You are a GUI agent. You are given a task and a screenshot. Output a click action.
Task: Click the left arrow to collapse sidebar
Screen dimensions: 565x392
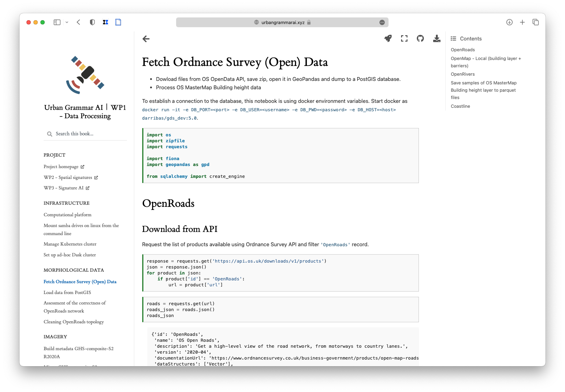(146, 39)
